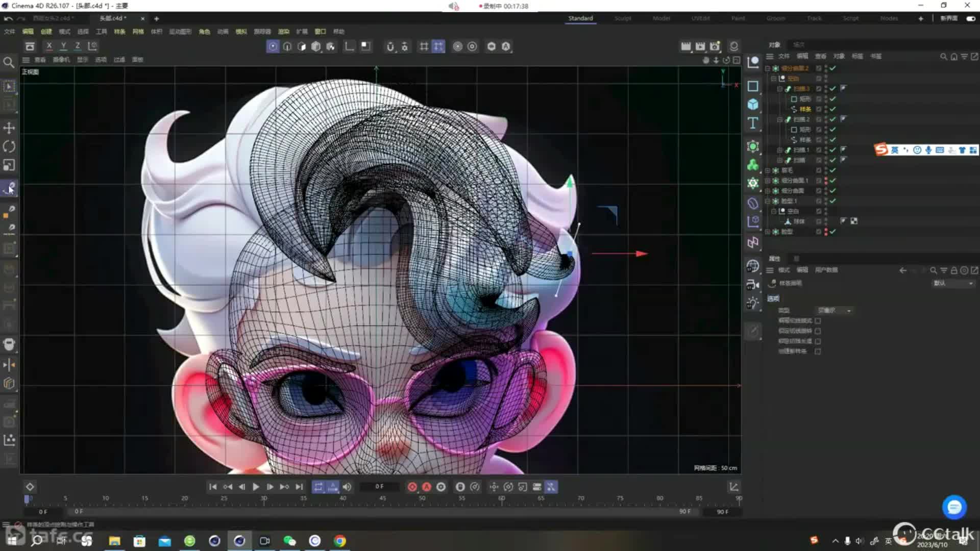Click the current frame field showing 0 F
980x551 pixels.
[x=379, y=487]
